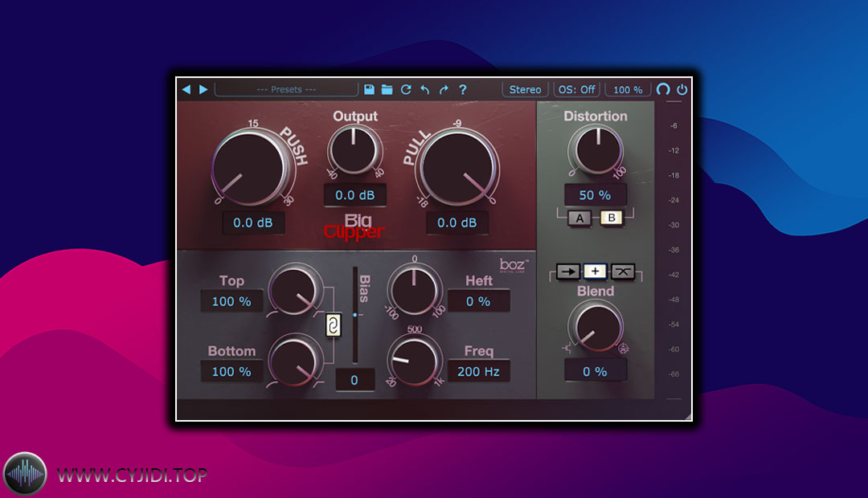
Task: Click the Heft knob
Action: tap(414, 290)
